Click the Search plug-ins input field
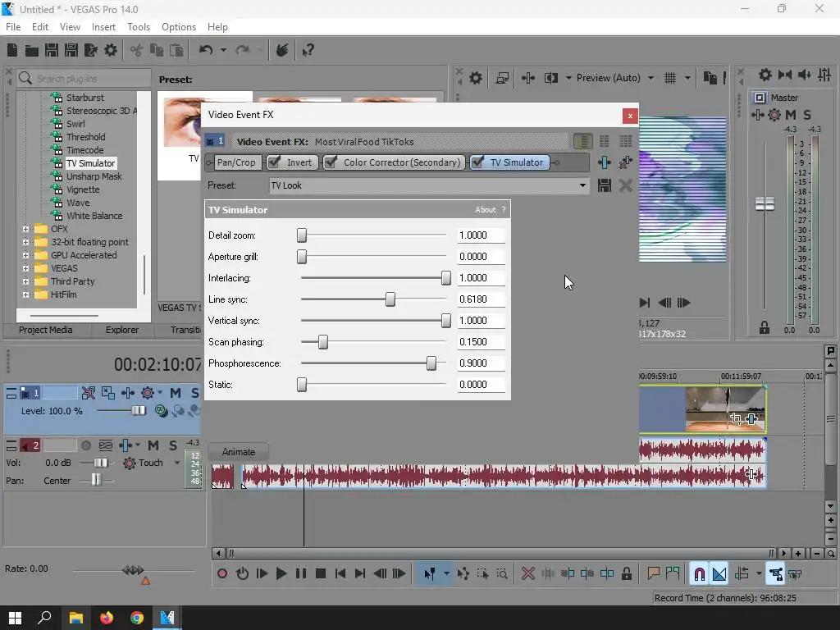The height and width of the screenshot is (630, 840). (x=84, y=79)
